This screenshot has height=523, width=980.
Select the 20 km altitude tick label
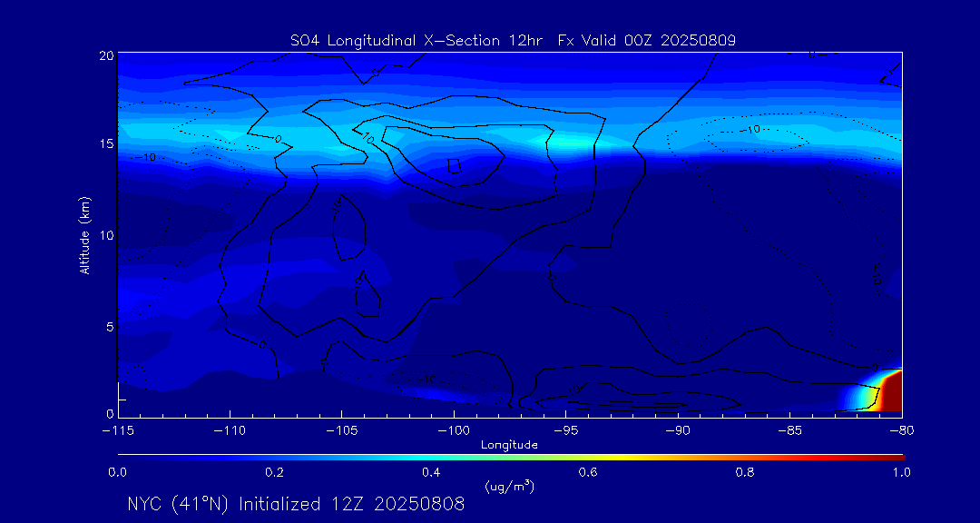pyautogui.click(x=105, y=55)
